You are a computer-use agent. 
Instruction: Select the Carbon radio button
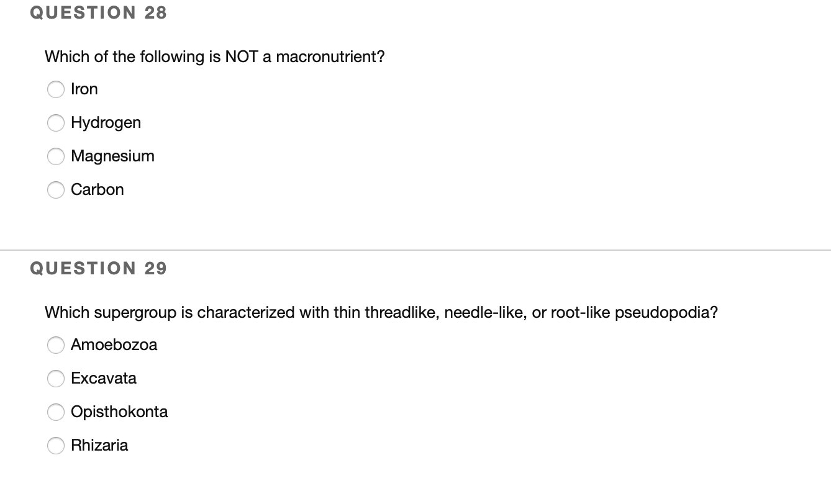tap(56, 190)
